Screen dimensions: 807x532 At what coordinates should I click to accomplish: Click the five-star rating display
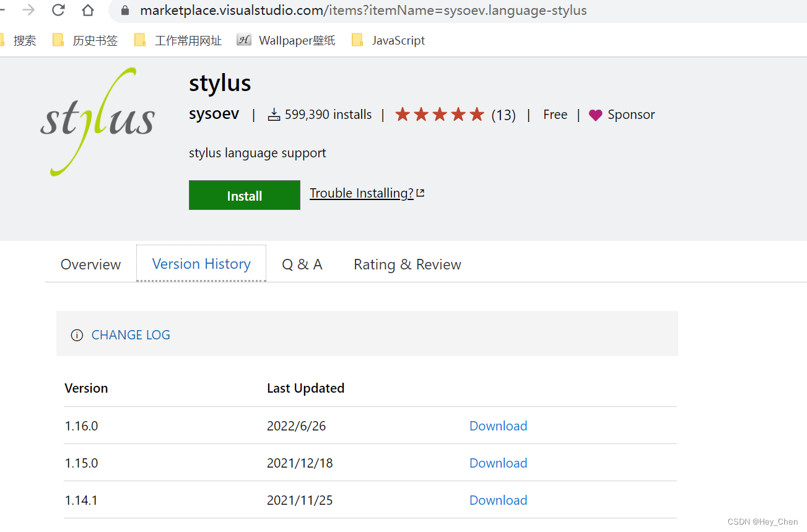click(439, 114)
